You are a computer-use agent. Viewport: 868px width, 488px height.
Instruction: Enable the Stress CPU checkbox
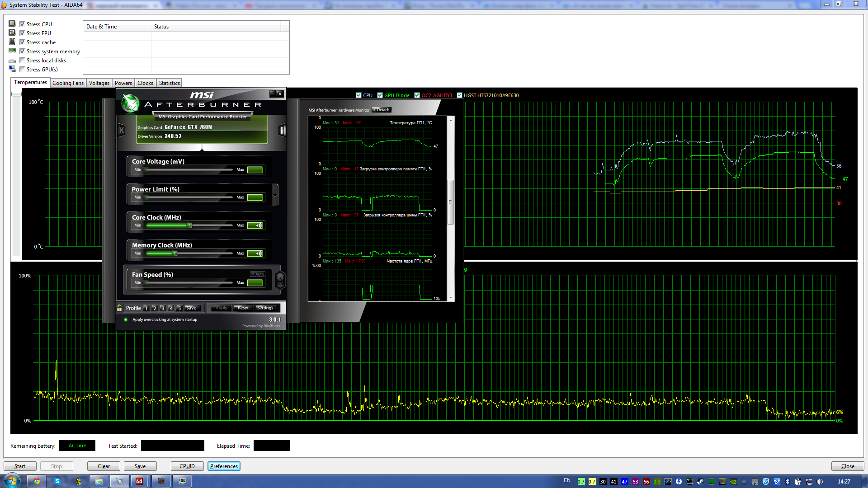tap(22, 24)
